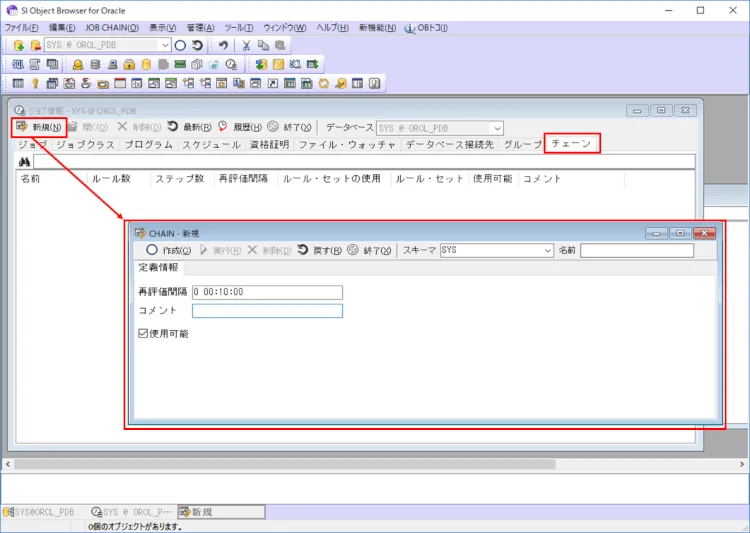750x533 pixels.
Task: Click the 履歴(H) history button
Action: pyautogui.click(x=240, y=127)
